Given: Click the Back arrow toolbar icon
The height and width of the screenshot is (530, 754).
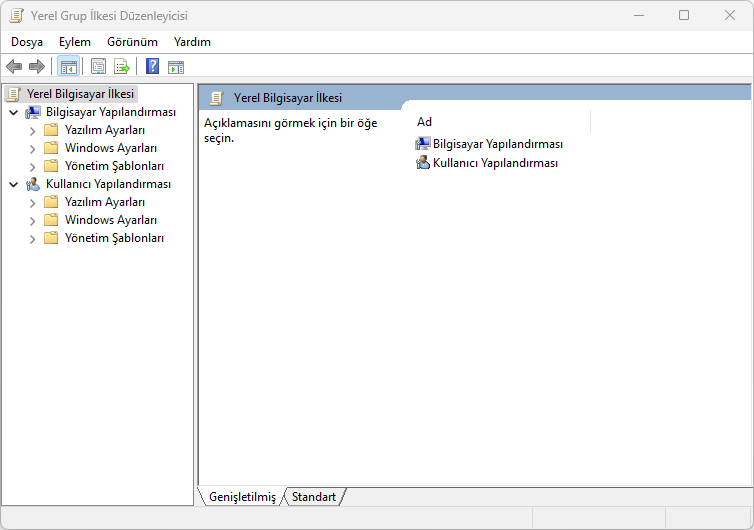Looking at the screenshot, I should pos(14,66).
